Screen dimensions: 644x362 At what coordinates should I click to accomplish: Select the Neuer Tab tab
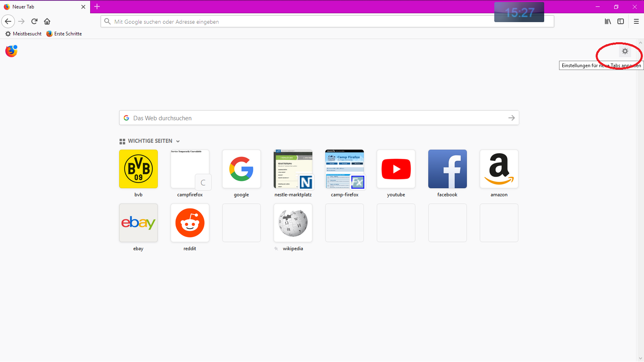tap(45, 7)
